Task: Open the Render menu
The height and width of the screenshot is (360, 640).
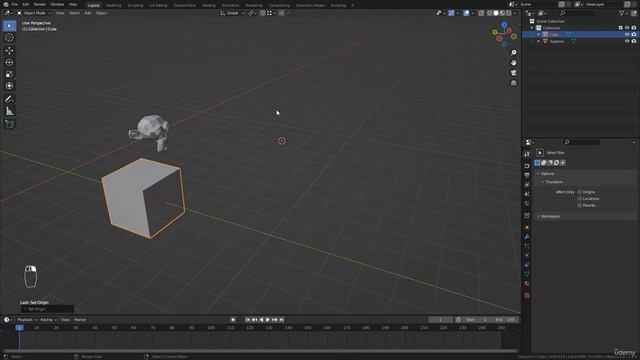Action: click(x=40, y=4)
